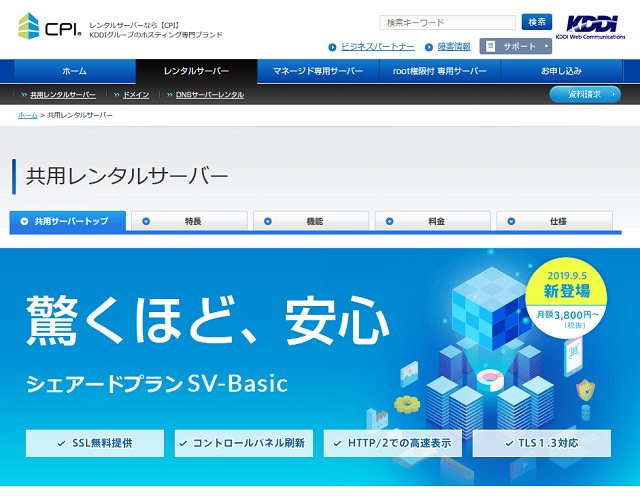Switch to the 機能 tab
The image size is (640, 497).
[311, 221]
